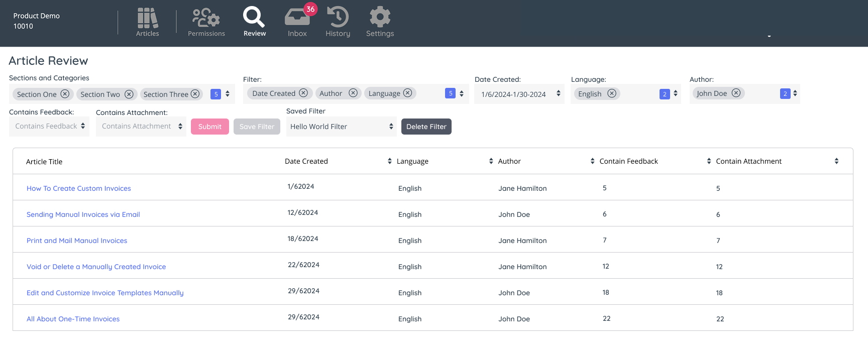The height and width of the screenshot is (353, 868).
Task: Remove the Author filter chip
Action: pyautogui.click(x=353, y=93)
